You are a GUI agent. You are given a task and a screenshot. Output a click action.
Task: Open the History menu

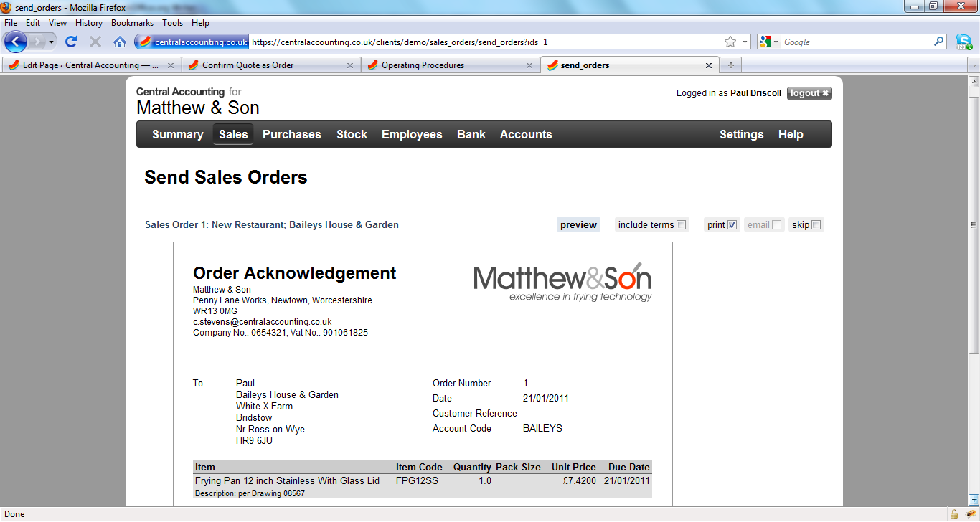point(89,23)
